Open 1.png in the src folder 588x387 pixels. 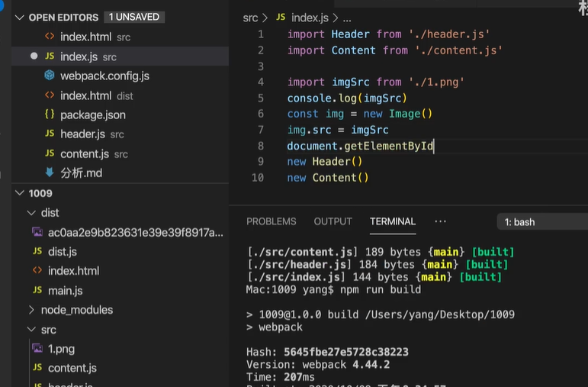click(x=61, y=349)
